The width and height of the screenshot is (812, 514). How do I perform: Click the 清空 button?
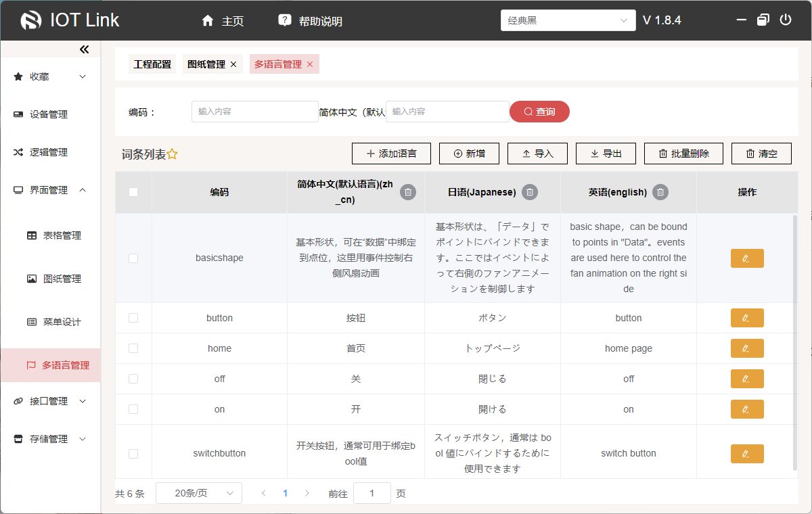761,154
